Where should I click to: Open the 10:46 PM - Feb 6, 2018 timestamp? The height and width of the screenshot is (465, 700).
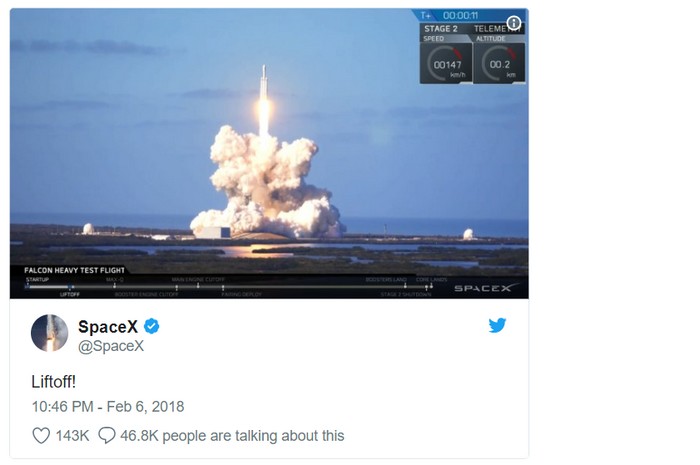click(x=108, y=407)
